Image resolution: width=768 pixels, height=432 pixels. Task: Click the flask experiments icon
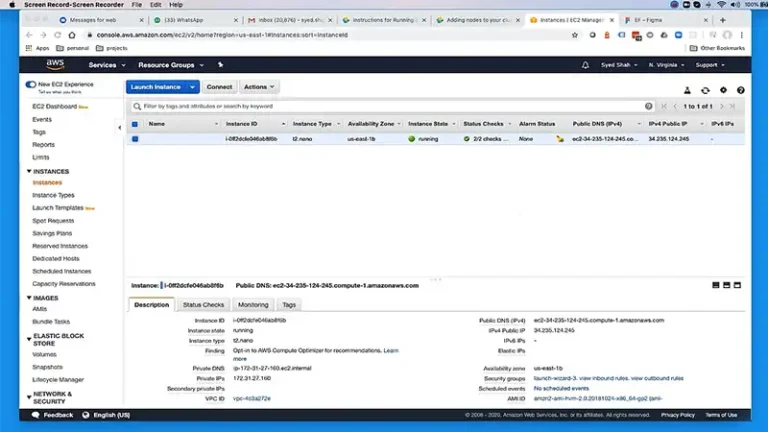tap(687, 90)
